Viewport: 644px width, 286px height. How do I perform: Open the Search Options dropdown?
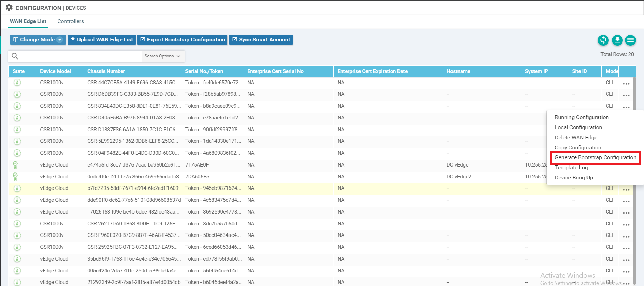click(162, 56)
